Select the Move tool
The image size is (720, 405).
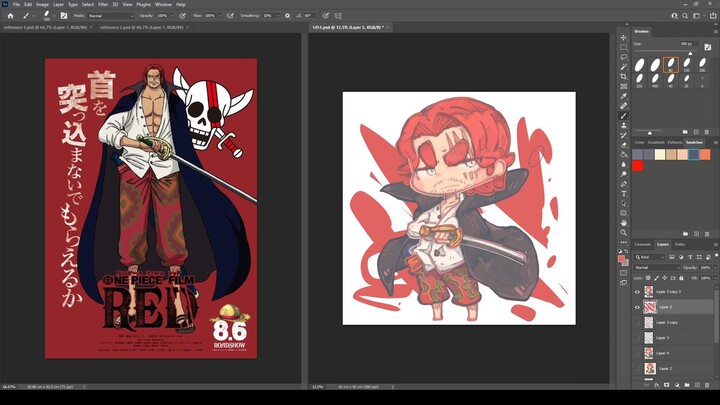[x=624, y=38]
